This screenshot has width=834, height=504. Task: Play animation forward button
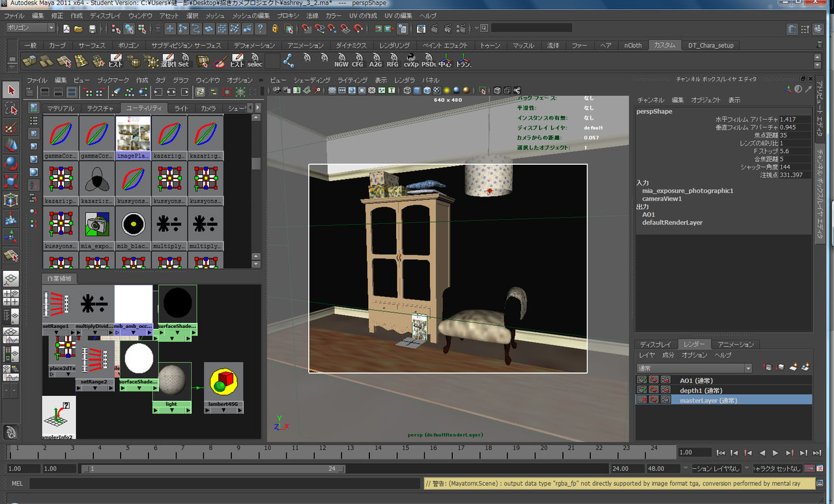775,453
